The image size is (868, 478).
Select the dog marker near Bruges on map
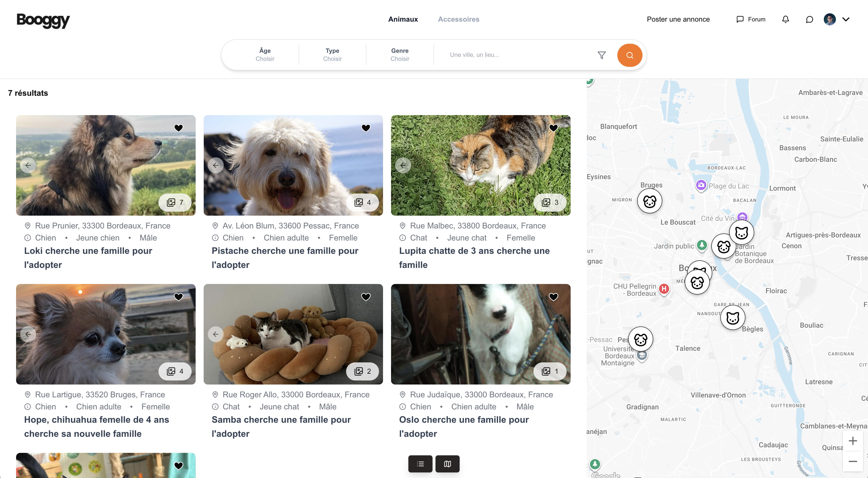pyautogui.click(x=650, y=201)
